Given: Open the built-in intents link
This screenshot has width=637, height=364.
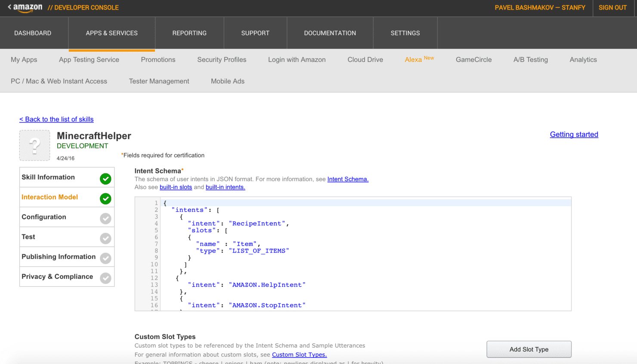Looking at the screenshot, I should point(226,187).
